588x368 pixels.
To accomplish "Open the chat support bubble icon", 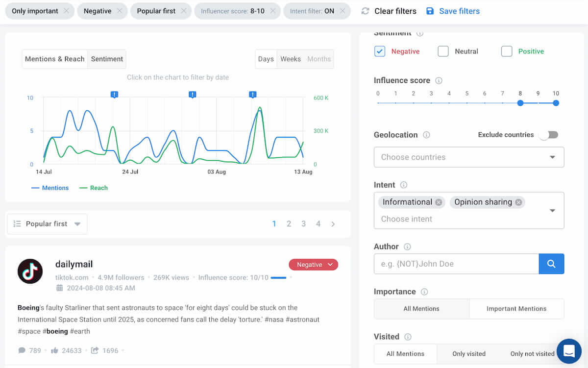I will pos(569,351).
